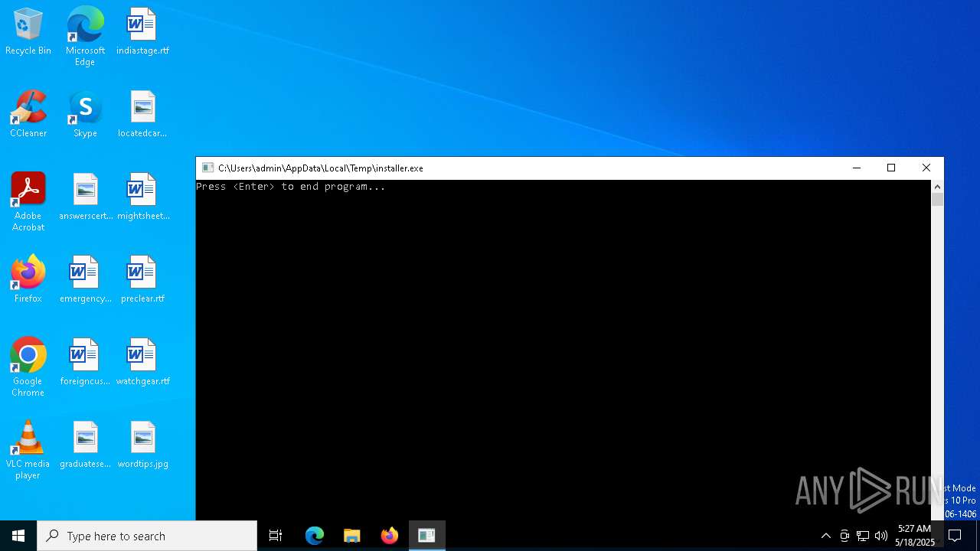This screenshot has height=551, width=980.
Task: Select the preclear.rtf file
Action: click(x=142, y=280)
